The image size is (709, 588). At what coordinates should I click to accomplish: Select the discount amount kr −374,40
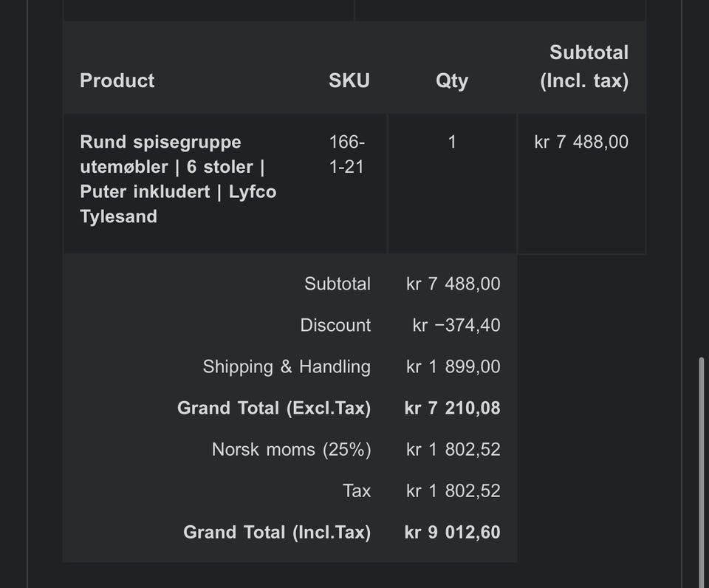(x=456, y=325)
